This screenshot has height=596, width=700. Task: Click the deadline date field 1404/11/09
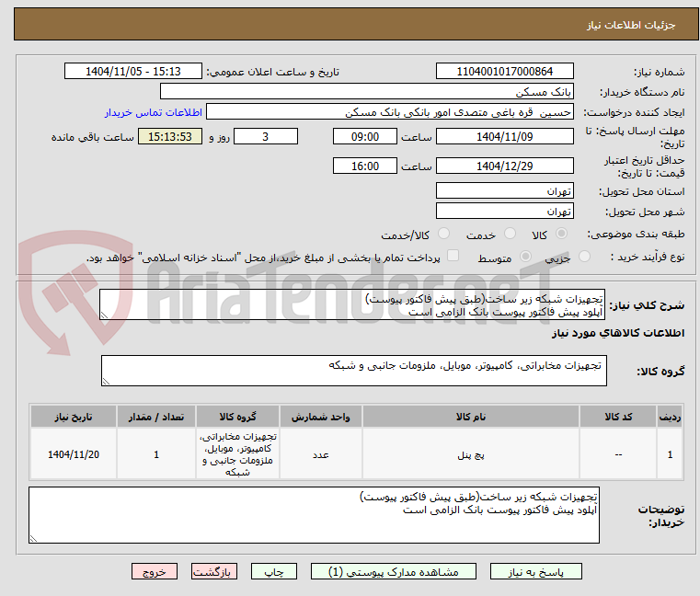[x=504, y=136]
